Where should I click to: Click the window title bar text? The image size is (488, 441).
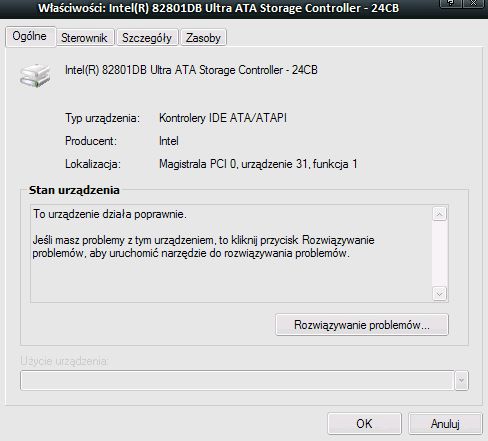219,8
